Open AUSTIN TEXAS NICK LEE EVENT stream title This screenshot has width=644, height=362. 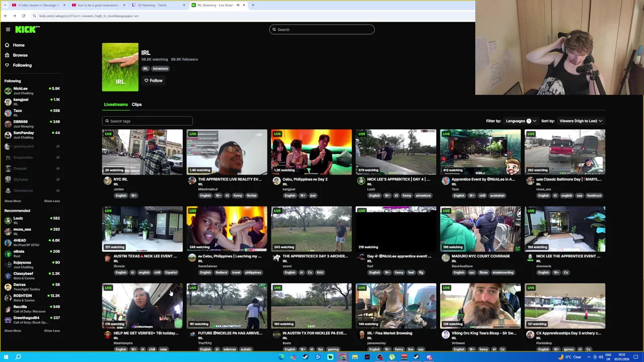(x=145, y=256)
